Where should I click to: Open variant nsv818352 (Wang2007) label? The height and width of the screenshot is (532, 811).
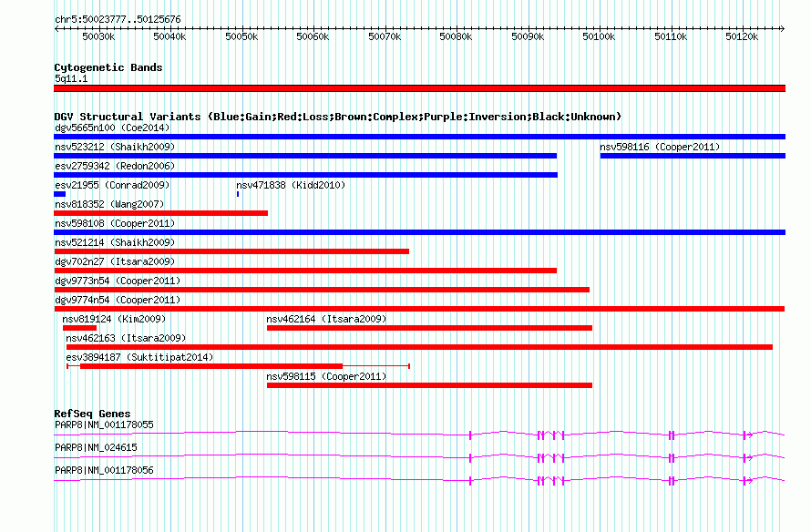109,204
